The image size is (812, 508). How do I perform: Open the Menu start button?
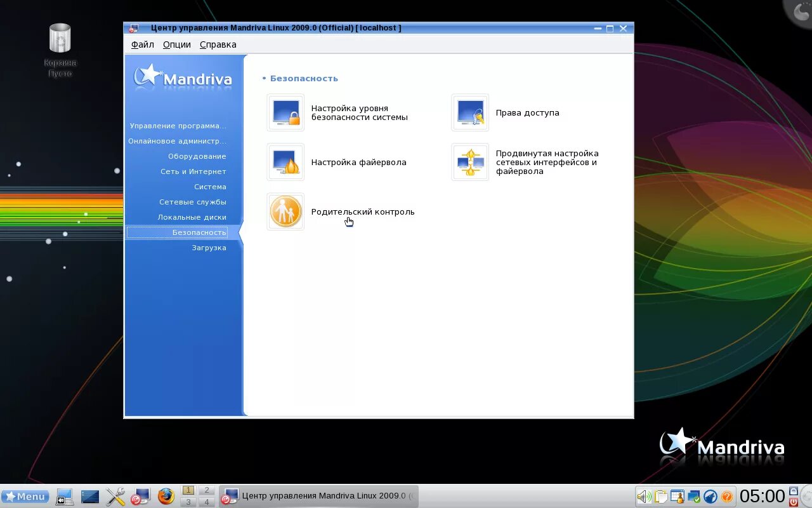(x=25, y=497)
